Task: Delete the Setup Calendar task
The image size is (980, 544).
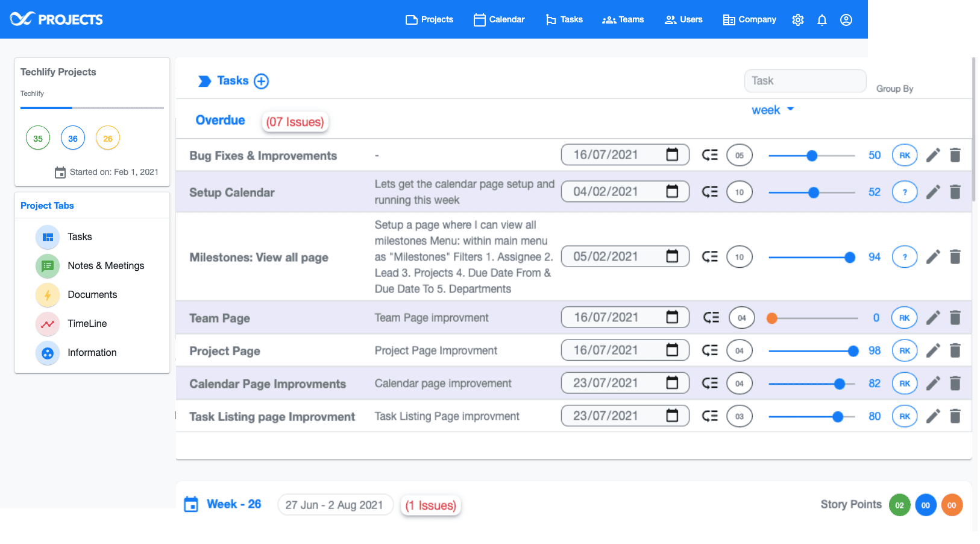Action: pos(955,192)
